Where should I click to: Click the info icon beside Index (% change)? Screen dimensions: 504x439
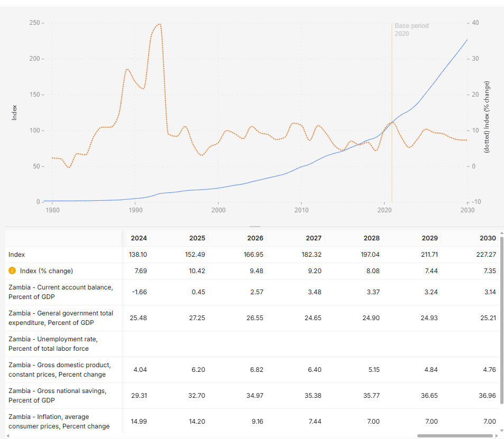pos(12,270)
